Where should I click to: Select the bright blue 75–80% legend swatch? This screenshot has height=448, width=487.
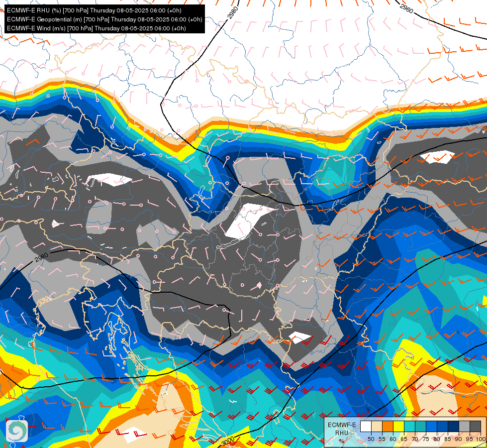(x=432, y=427)
